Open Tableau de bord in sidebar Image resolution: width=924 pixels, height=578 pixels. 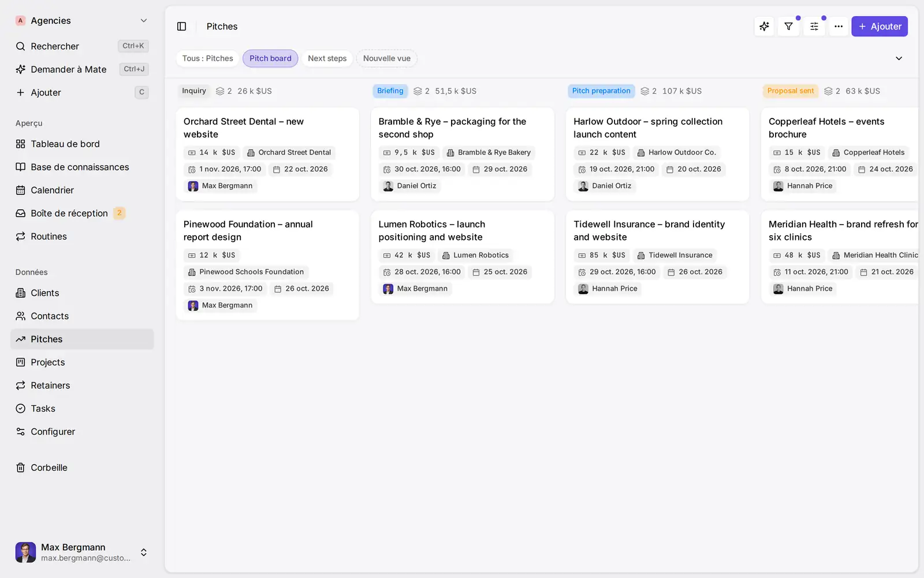coord(82,144)
